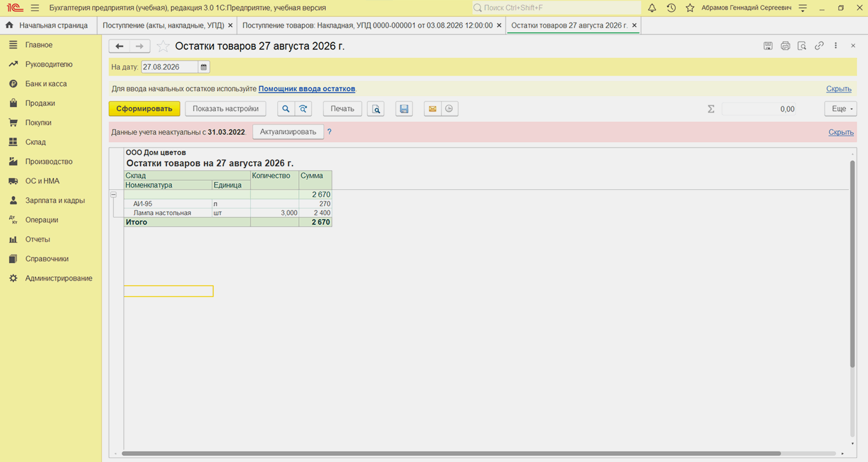The width and height of the screenshot is (868, 462).
Task: Save report with the floppy disk toolbar icon
Action: click(404, 109)
